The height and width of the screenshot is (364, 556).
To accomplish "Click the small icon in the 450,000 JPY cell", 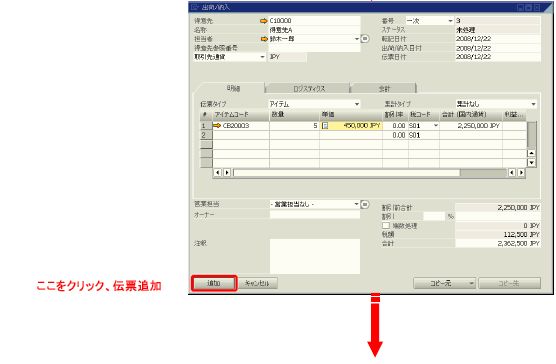I will (x=325, y=125).
